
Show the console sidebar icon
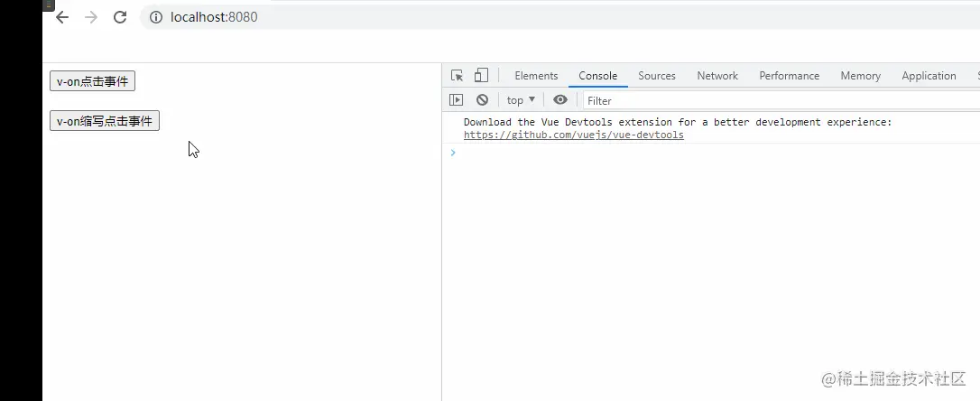457,100
